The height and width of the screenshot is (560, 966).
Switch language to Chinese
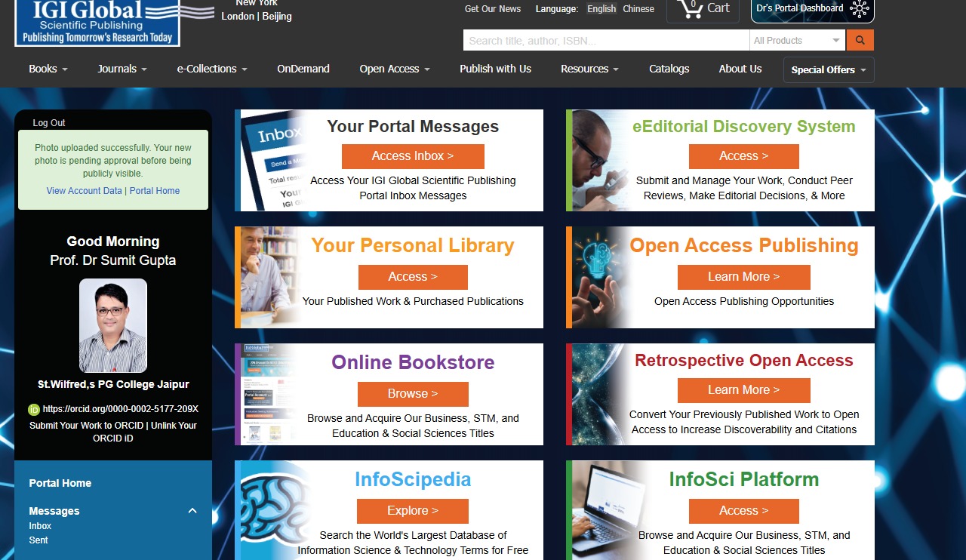click(638, 9)
